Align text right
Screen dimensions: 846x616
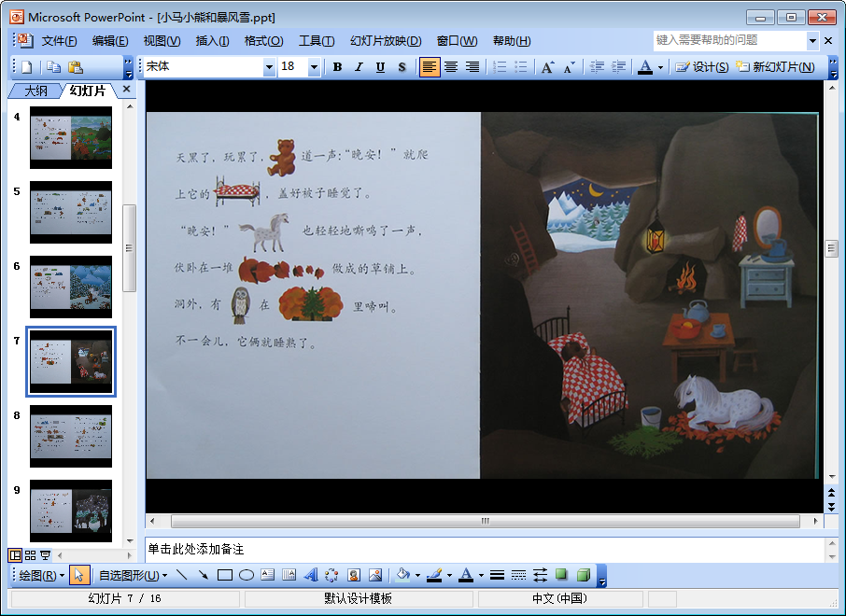[x=472, y=67]
